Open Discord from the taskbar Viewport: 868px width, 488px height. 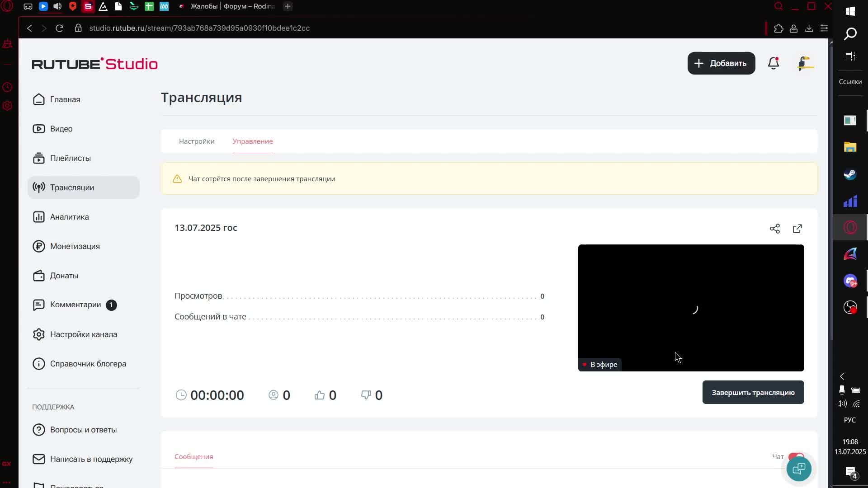point(850,281)
